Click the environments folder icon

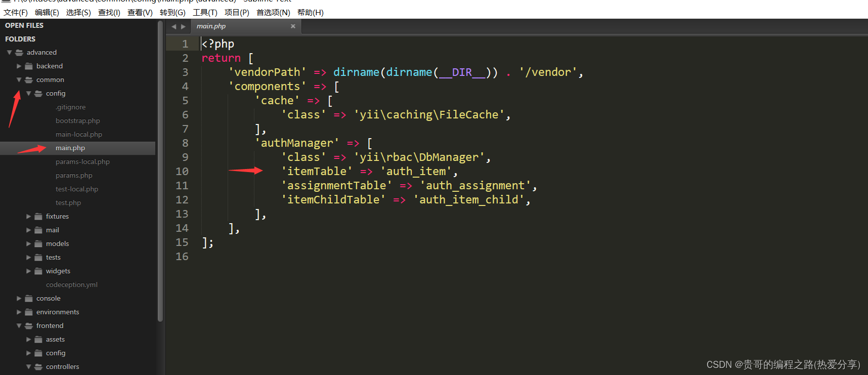pyautogui.click(x=29, y=312)
